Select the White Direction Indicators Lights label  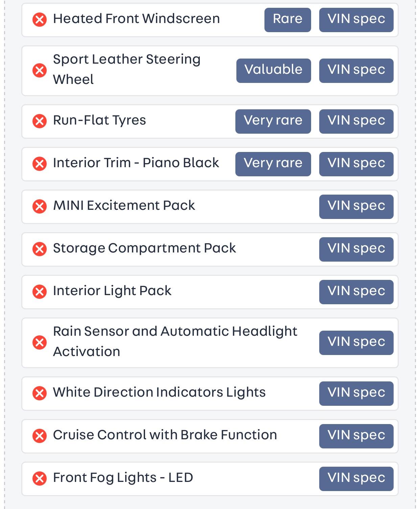[159, 393]
